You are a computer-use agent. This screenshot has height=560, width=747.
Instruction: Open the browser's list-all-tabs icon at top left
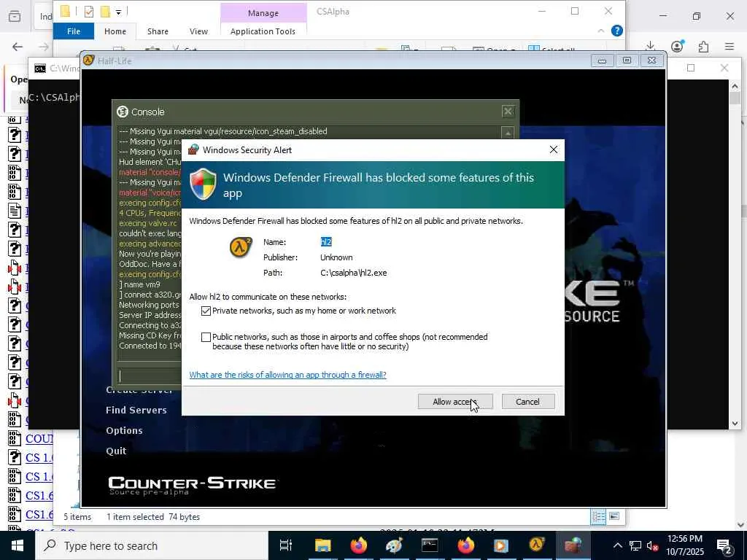[x=15, y=16]
